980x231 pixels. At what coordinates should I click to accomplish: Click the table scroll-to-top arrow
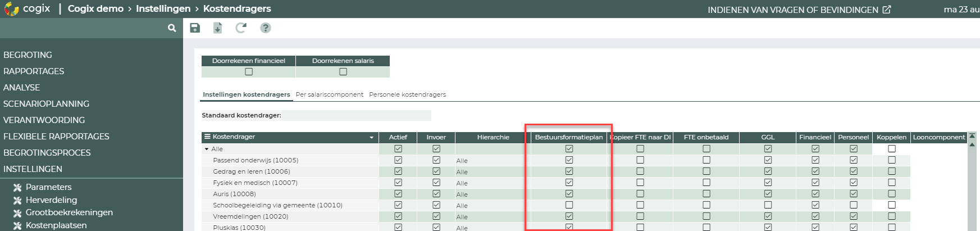972,135
